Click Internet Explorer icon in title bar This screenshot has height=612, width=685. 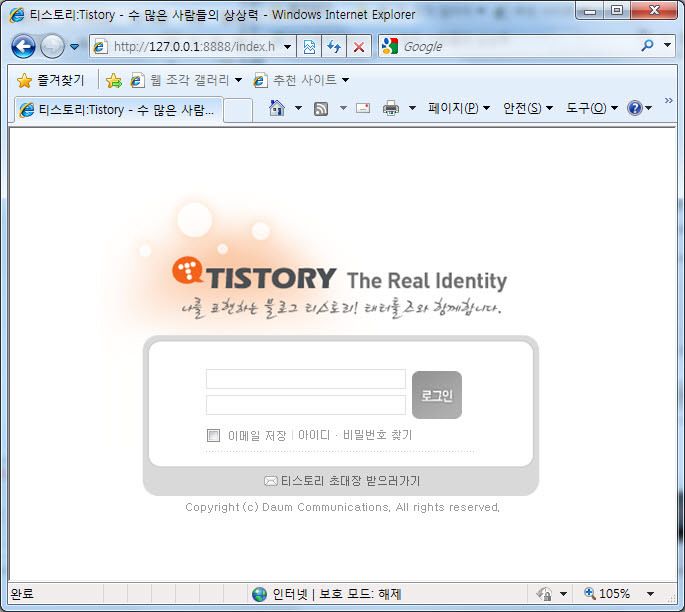(17, 14)
